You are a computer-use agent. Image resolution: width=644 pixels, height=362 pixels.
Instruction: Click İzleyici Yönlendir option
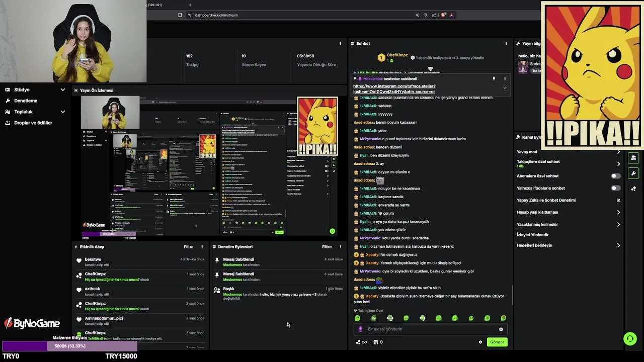coord(533,235)
